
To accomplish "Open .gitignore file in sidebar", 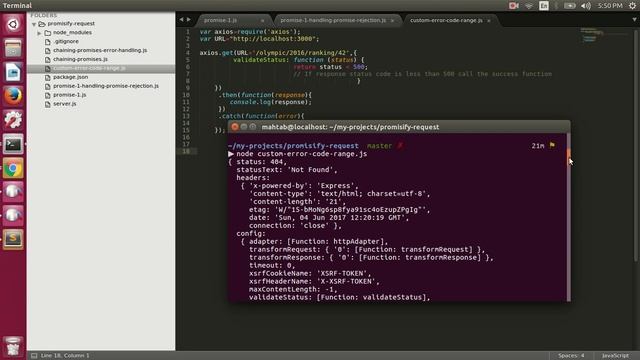I will pos(66,42).
